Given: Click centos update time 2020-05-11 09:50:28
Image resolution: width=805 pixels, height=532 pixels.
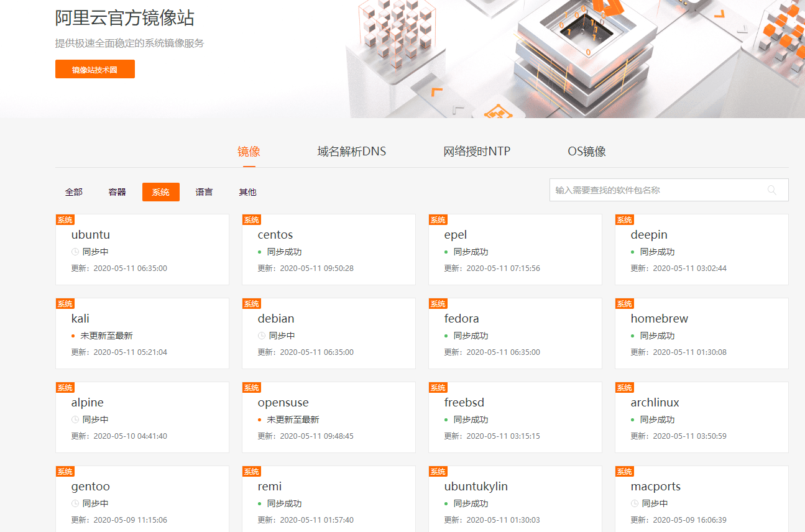Looking at the screenshot, I should (x=316, y=268).
